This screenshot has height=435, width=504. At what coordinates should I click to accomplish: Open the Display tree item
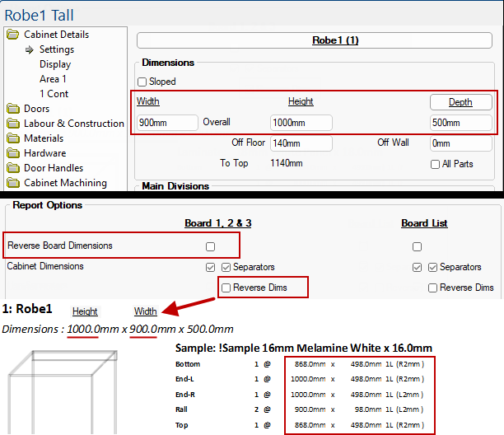[55, 64]
